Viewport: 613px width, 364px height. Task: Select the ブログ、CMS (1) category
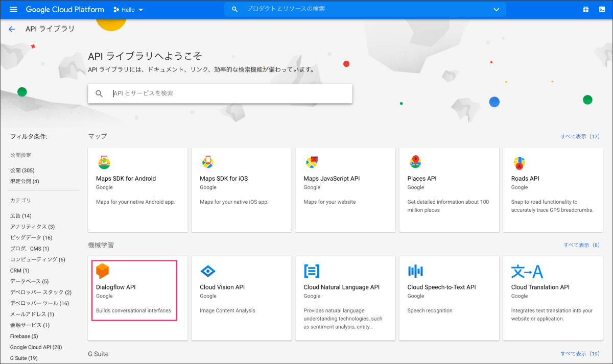pos(30,249)
